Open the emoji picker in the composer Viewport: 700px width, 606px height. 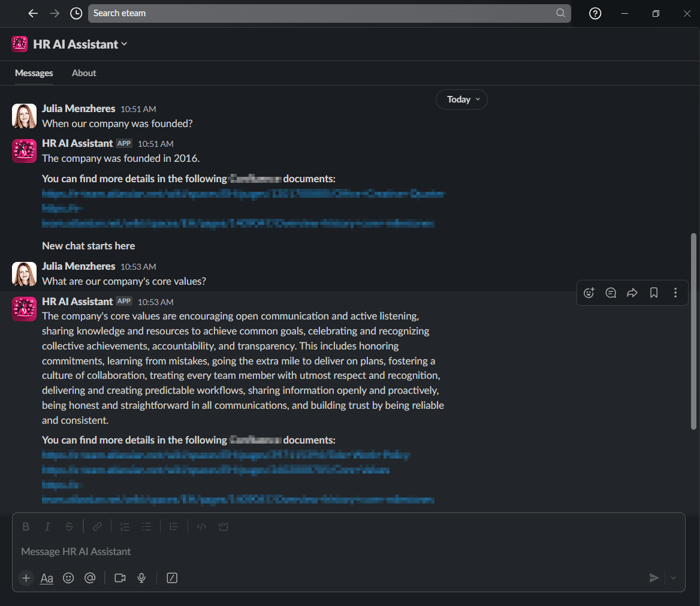tap(68, 578)
